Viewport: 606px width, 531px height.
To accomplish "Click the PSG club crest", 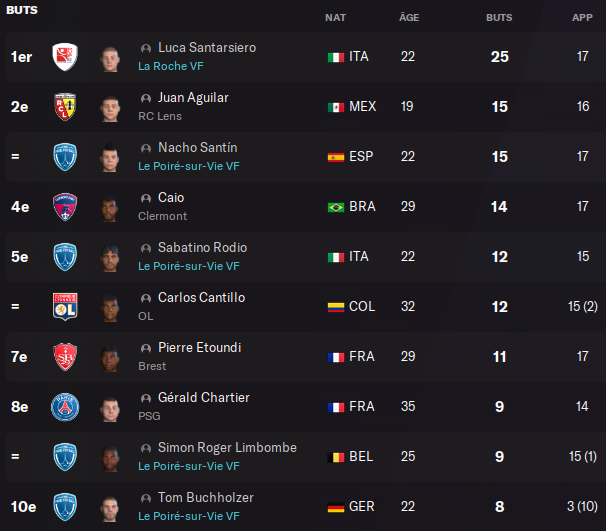I will click(65, 407).
